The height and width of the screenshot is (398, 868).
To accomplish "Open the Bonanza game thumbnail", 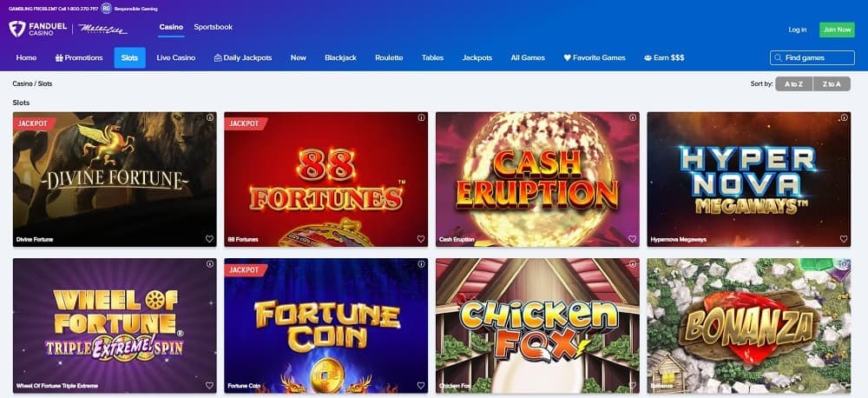I will 748,325.
